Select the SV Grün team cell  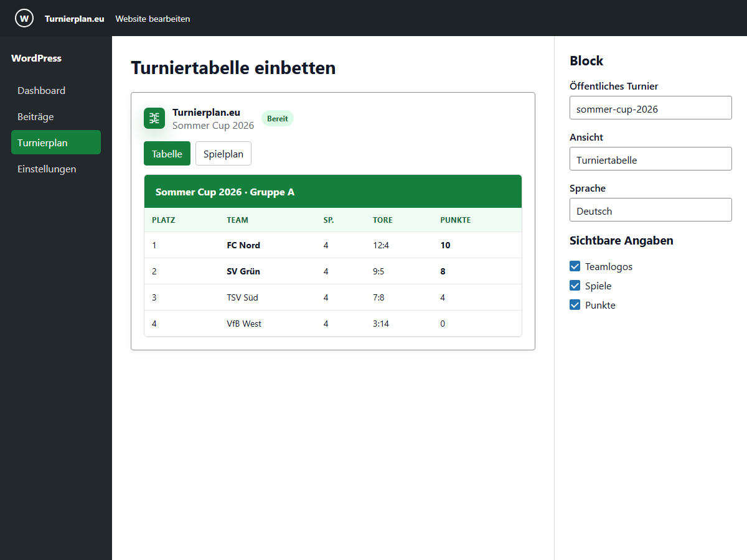coord(243,271)
